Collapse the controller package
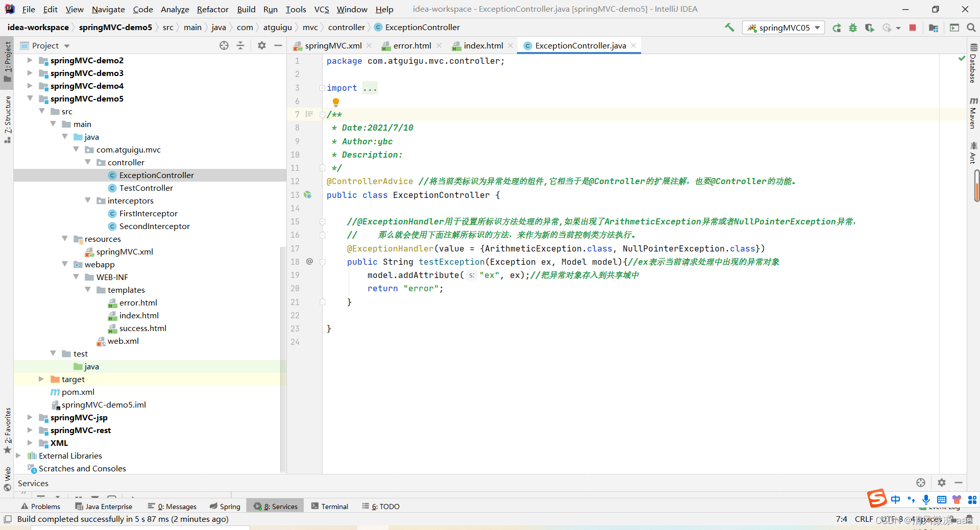Screen dimensions: 980x530 click(88, 162)
